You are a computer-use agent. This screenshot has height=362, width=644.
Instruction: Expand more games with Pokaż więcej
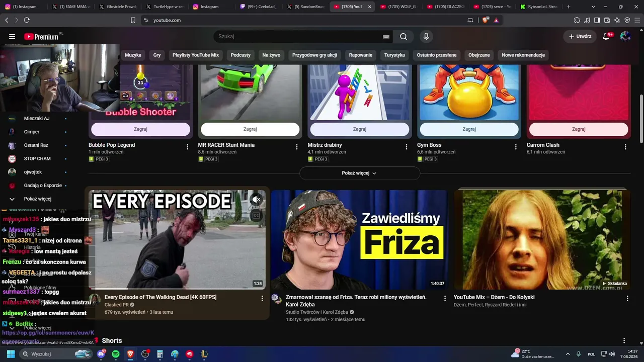pyautogui.click(x=359, y=173)
